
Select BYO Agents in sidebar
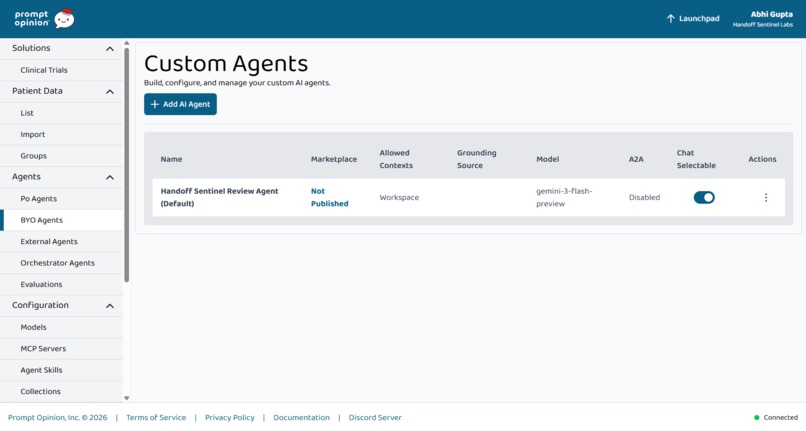pyautogui.click(x=61, y=220)
